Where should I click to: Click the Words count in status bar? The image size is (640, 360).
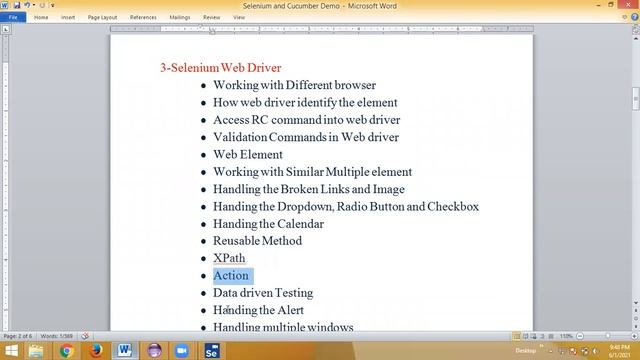point(57,336)
